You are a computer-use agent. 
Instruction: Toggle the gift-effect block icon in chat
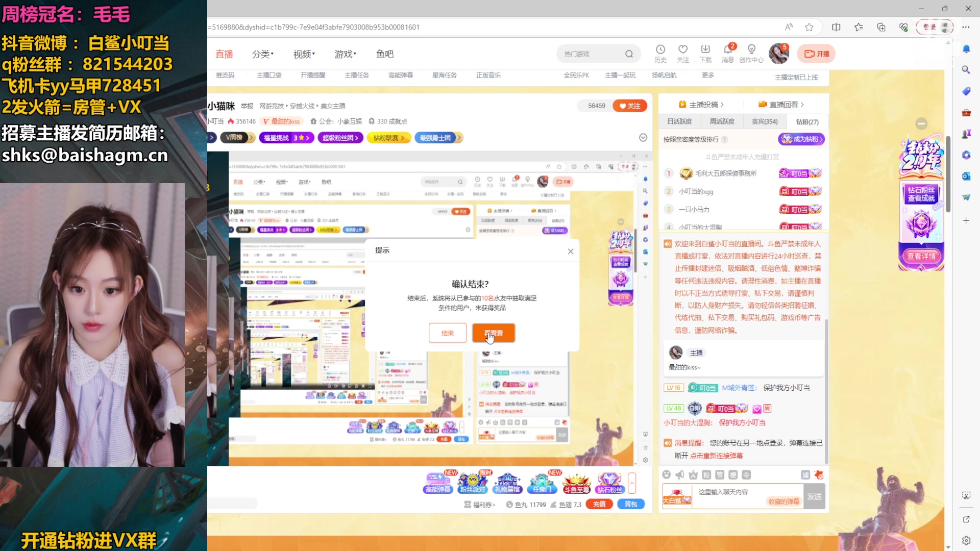point(819,475)
